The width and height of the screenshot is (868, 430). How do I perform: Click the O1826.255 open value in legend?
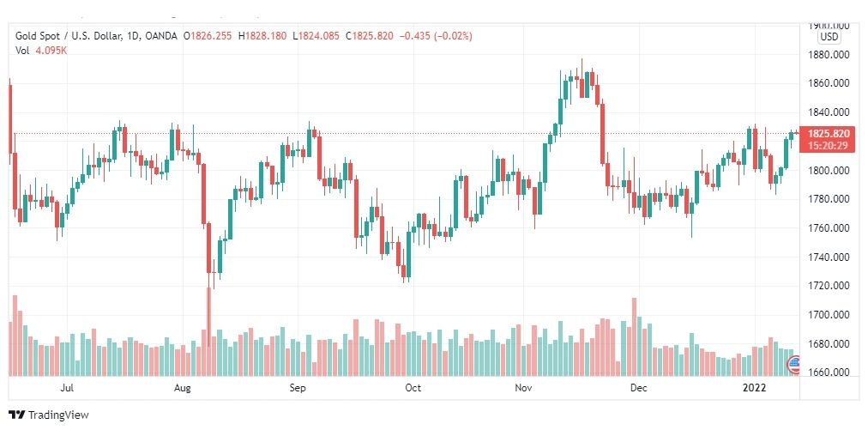click(x=208, y=36)
